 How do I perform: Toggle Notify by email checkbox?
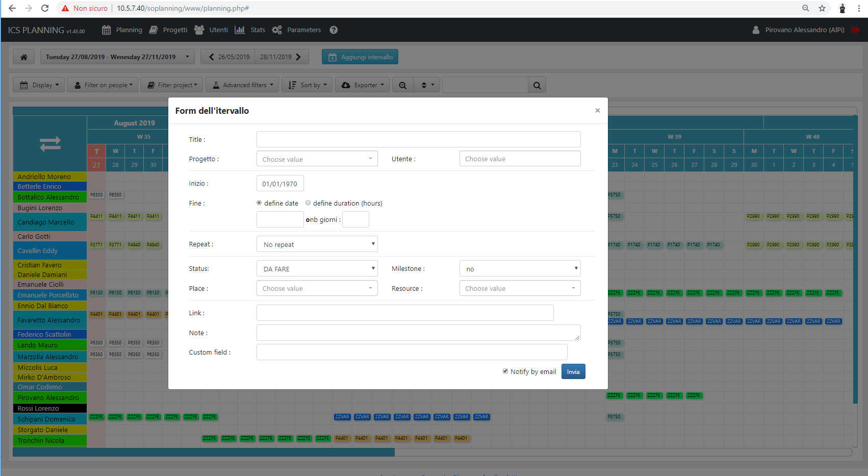click(505, 371)
